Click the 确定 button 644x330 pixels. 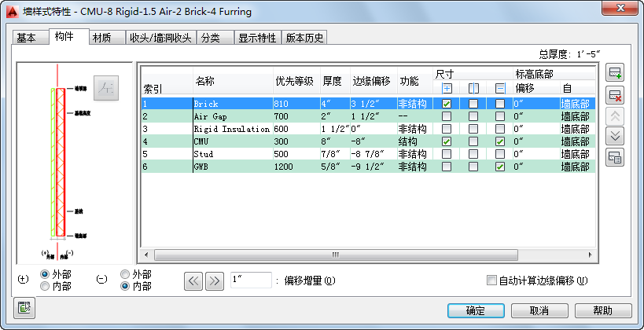coord(476,310)
